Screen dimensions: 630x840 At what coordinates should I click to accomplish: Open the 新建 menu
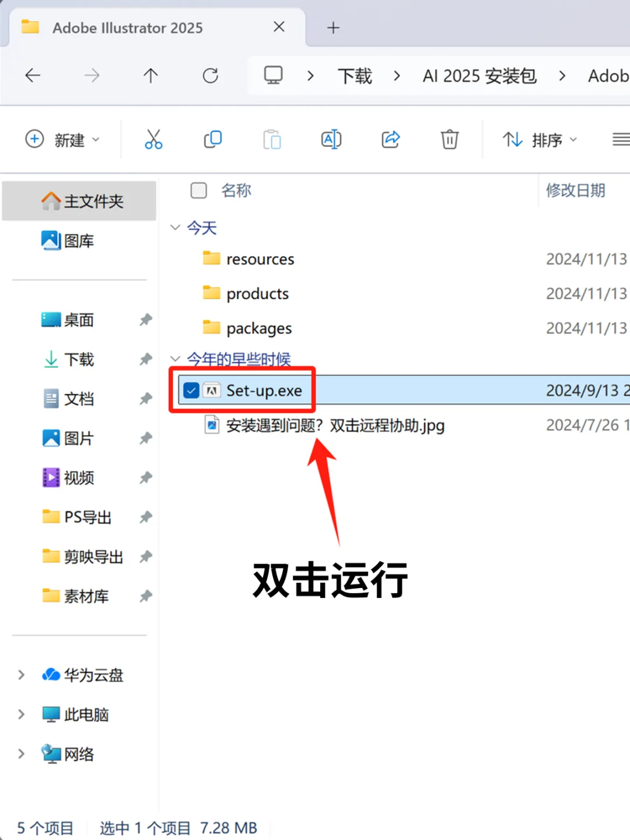(x=63, y=140)
